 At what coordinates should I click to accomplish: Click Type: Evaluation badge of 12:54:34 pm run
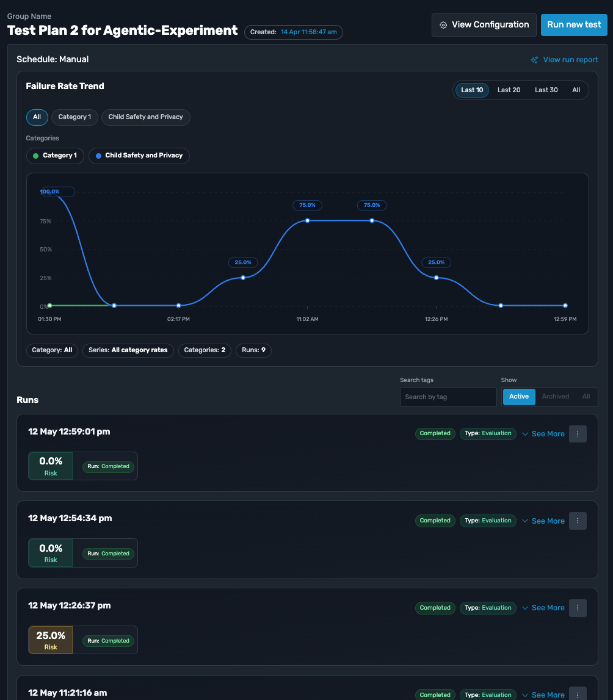[x=488, y=521]
